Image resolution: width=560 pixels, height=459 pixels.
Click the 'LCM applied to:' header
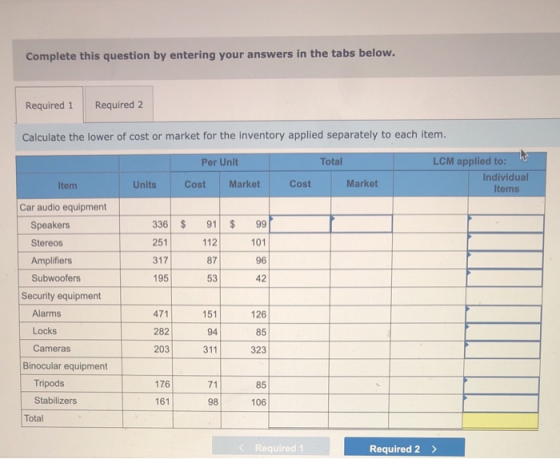470,161
